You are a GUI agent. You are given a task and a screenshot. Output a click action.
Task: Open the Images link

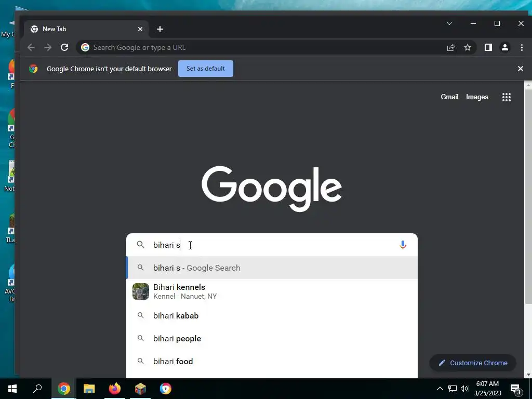[x=477, y=97]
